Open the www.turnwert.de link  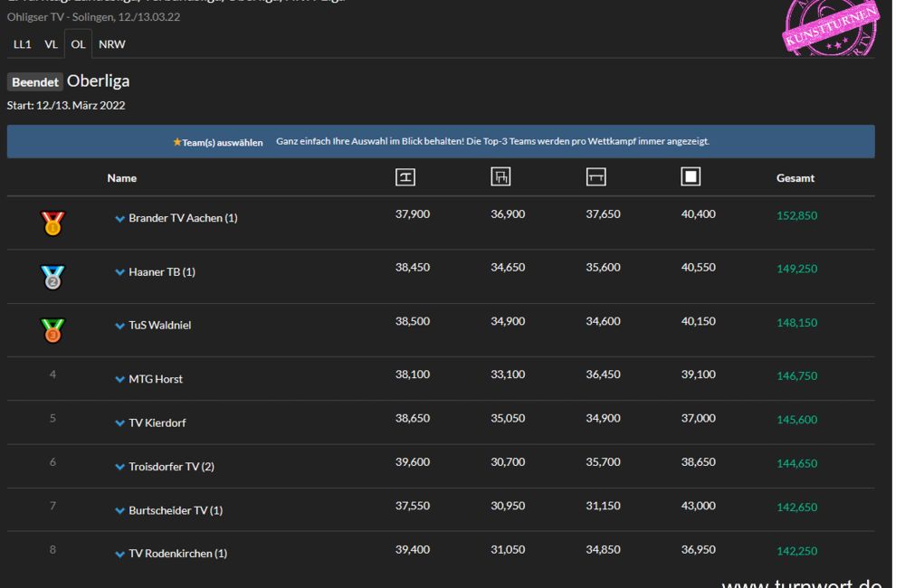tap(802, 579)
